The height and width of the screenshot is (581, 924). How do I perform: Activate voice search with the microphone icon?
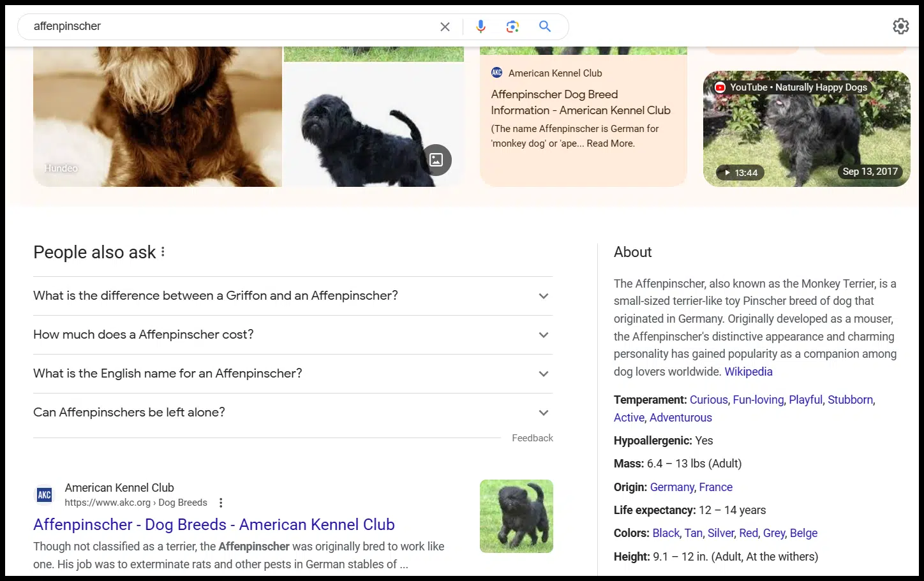point(480,26)
